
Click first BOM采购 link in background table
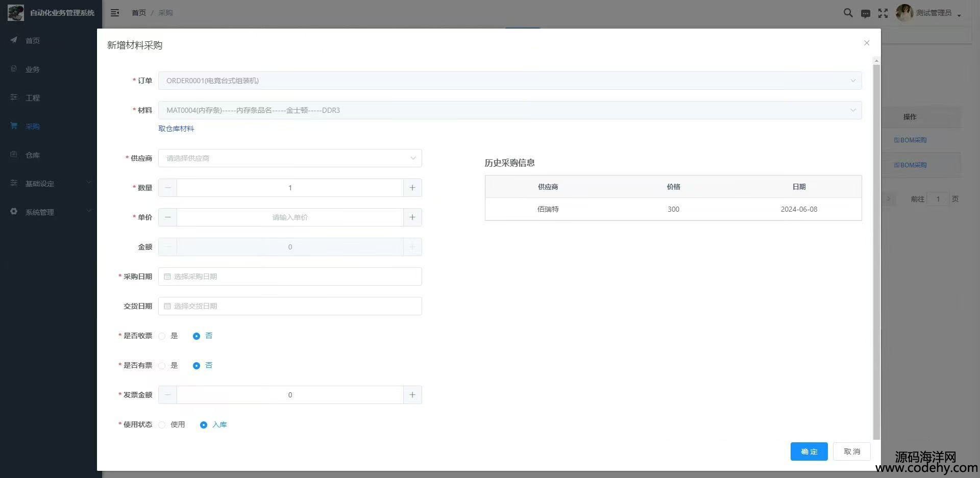click(910, 140)
